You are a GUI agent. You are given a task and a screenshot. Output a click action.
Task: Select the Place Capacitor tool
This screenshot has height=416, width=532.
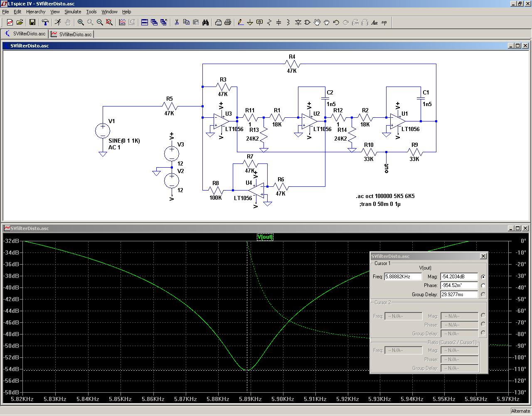coord(279,22)
